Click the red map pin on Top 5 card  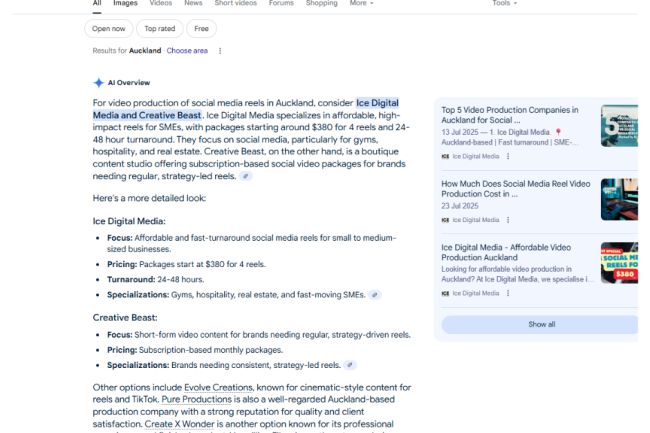point(558,132)
